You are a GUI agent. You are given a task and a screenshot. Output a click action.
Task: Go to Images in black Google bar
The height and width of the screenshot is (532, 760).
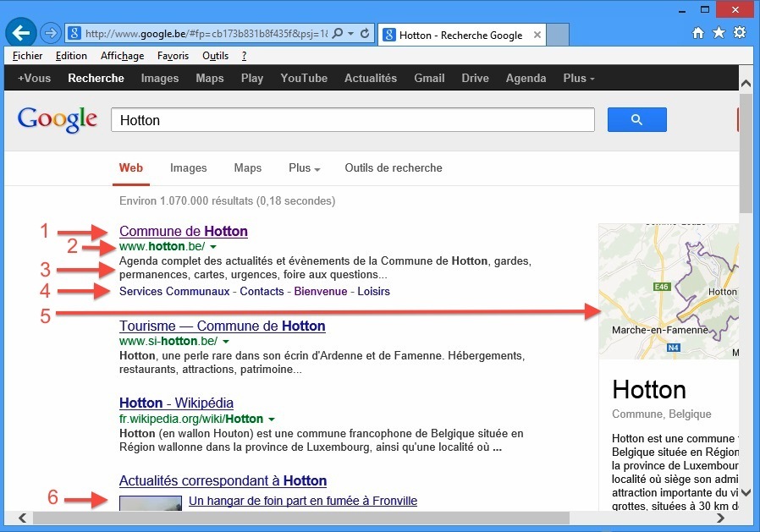tap(160, 78)
